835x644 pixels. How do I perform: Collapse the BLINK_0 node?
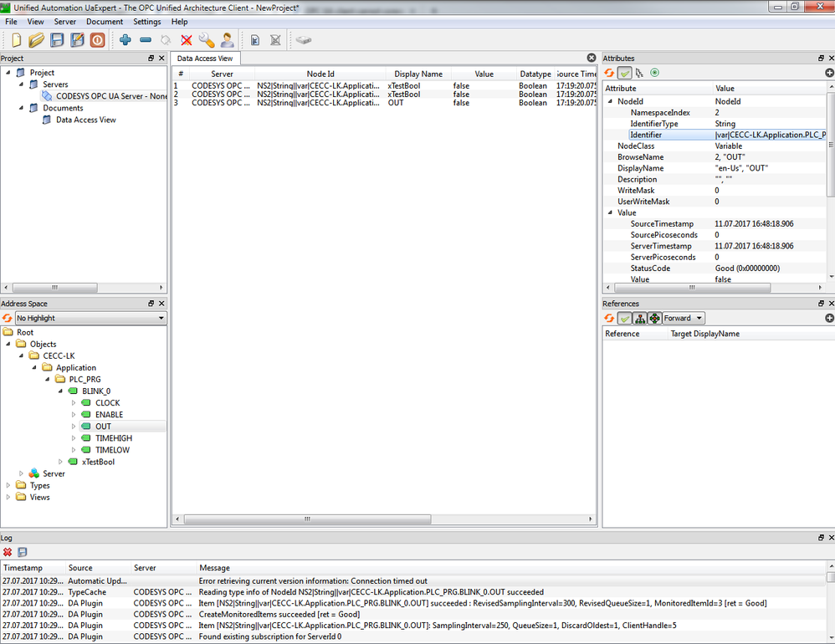60,391
